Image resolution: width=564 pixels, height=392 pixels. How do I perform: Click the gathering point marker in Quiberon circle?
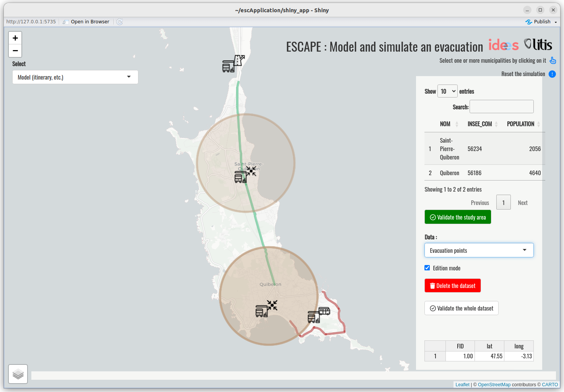[x=266, y=309]
